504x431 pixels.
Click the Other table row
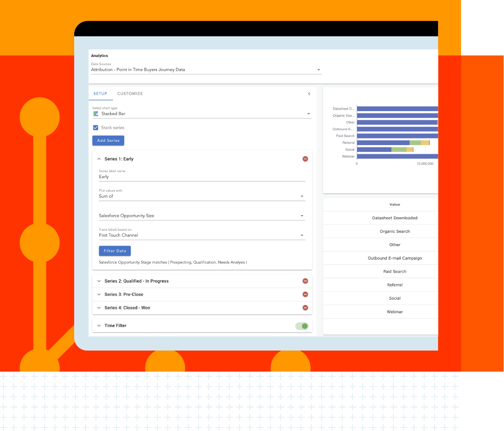coord(381,245)
